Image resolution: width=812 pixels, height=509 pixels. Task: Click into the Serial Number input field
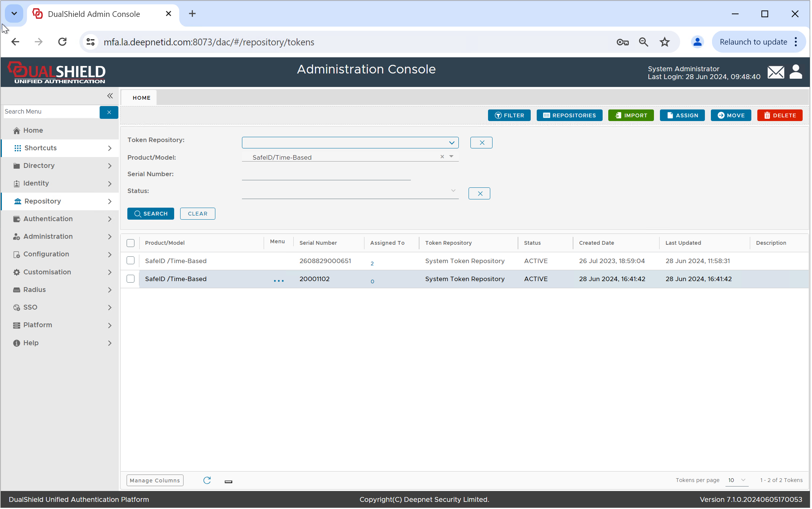click(327, 175)
